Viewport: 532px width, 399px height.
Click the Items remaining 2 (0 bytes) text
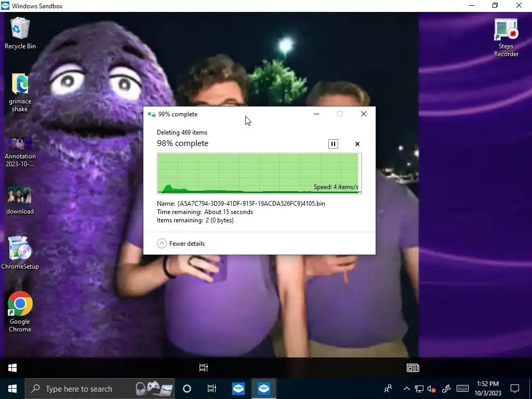click(x=195, y=220)
